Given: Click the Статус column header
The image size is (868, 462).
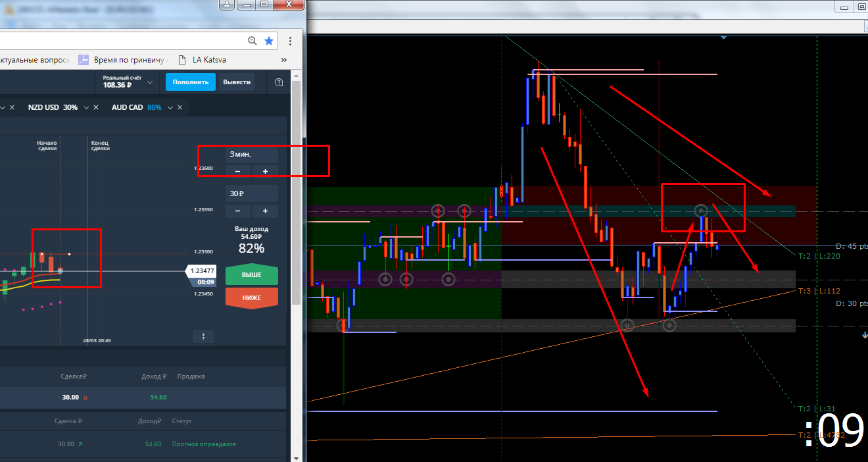Looking at the screenshot, I should point(181,421).
